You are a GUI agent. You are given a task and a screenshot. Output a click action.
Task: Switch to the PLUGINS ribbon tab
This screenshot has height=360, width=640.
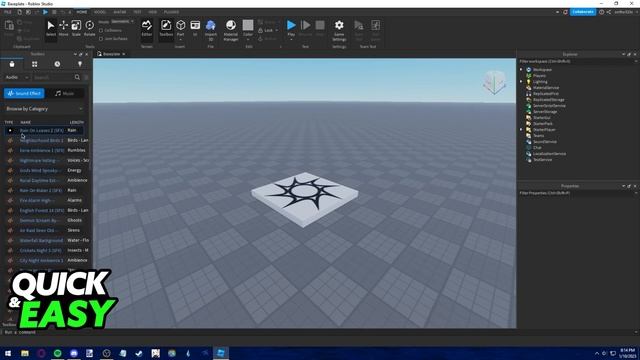[171, 12]
